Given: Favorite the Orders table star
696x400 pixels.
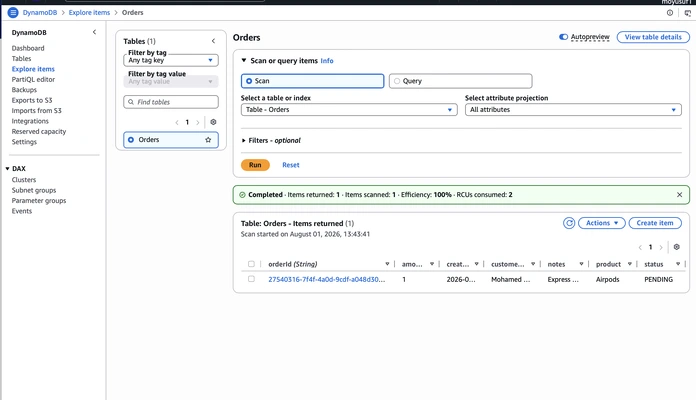Looking at the screenshot, I should (x=208, y=140).
